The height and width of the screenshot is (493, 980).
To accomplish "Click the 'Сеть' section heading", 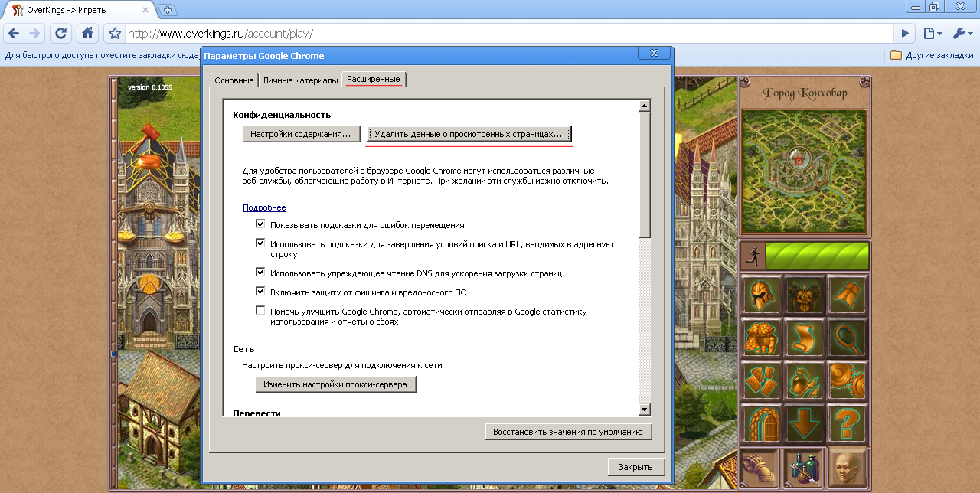I will tap(243, 349).
